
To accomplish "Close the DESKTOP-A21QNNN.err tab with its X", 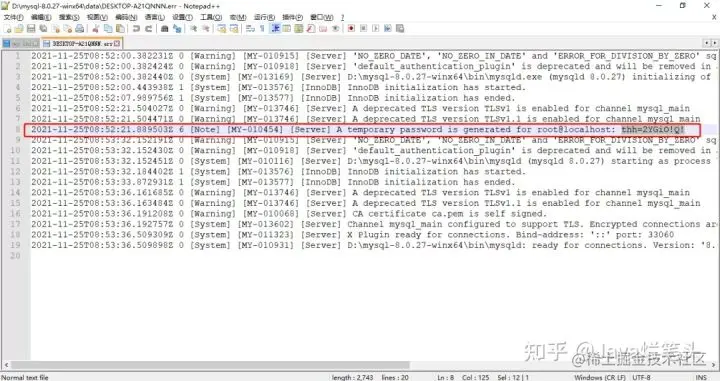I will (117, 43).
